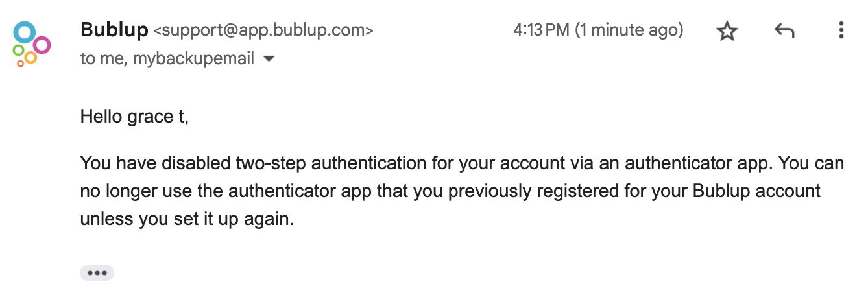Click the 4:13 PM timestamp
This screenshot has height=306, width=868.
click(541, 30)
